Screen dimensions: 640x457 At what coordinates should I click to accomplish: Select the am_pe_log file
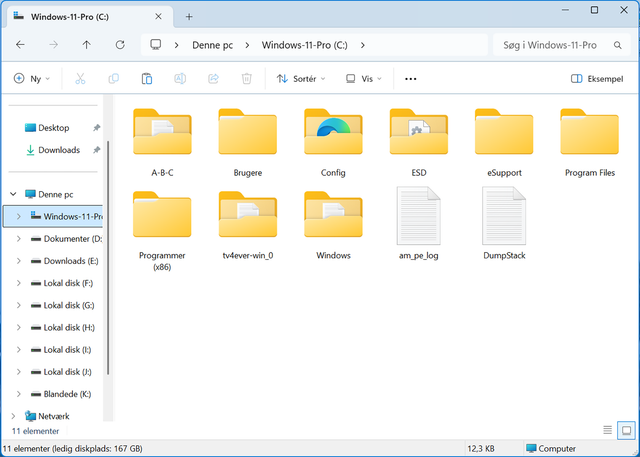[419, 224]
